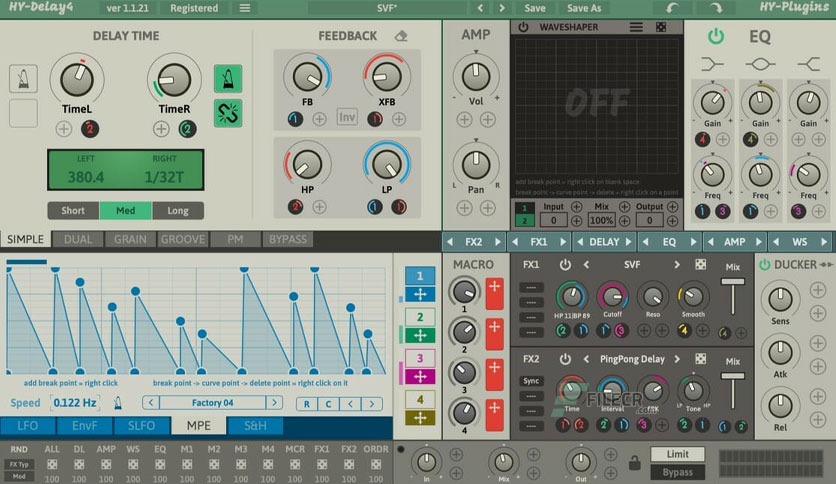Open the hamburger menu beside Registered
Viewport: 836px width, 484px height.
click(245, 8)
